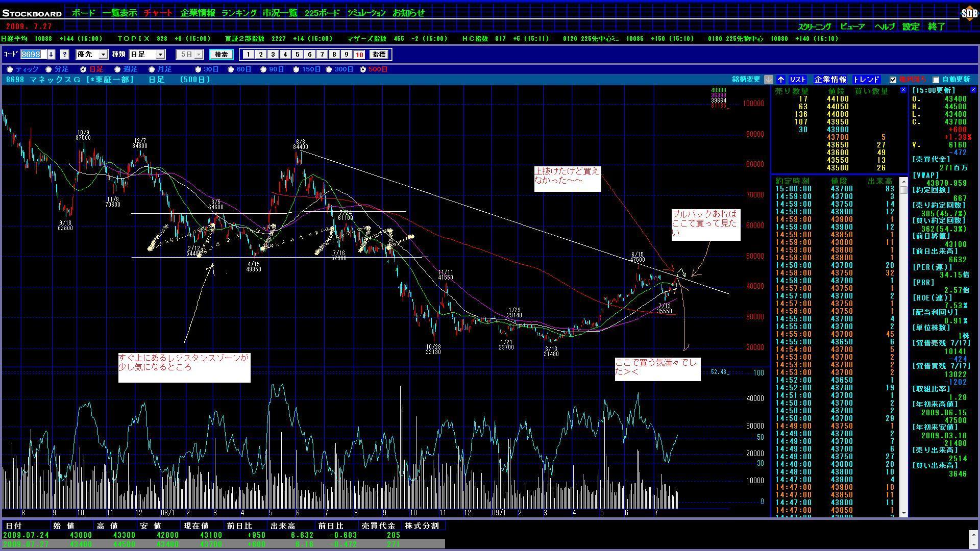This screenshot has width=980, height=551.
Task: Click the down arrow beside the code field
Action: point(52,55)
